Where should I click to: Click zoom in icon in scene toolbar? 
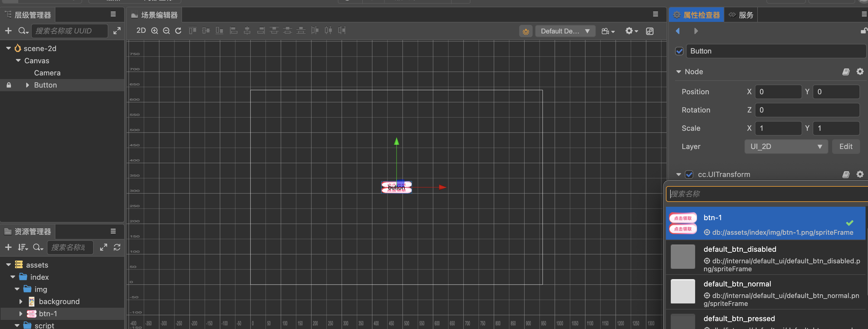tap(155, 31)
